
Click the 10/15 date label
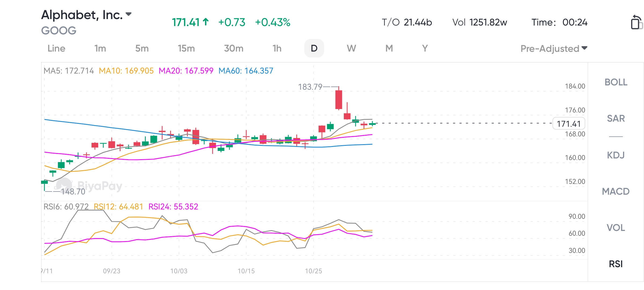pyautogui.click(x=246, y=271)
